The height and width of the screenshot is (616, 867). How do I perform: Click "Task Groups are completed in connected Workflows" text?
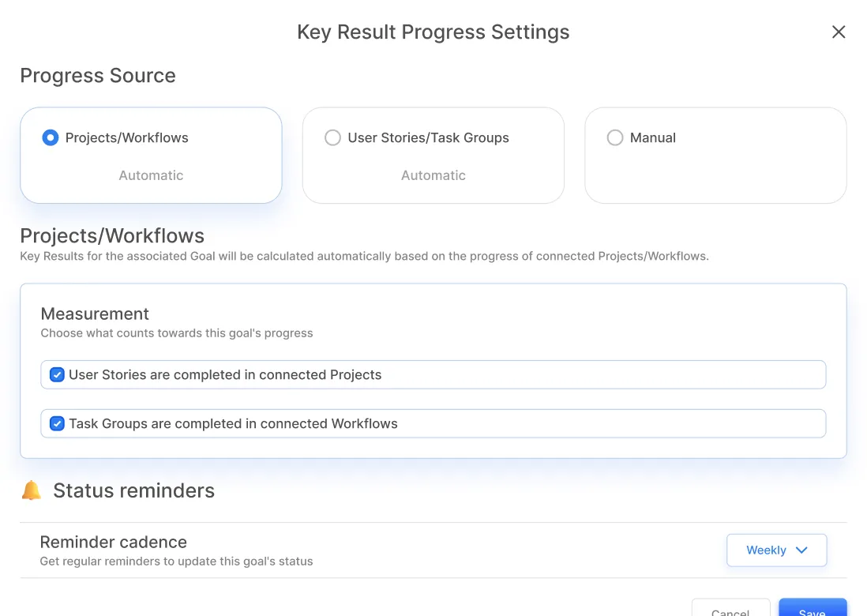tap(233, 424)
